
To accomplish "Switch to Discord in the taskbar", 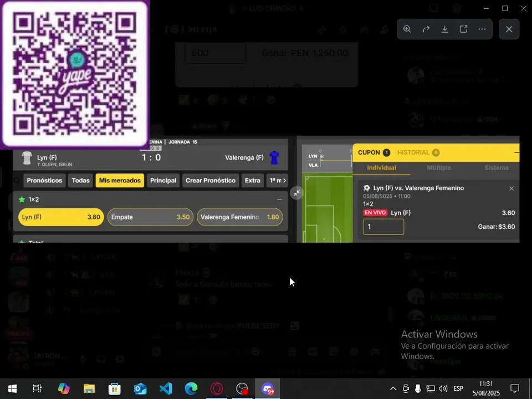I will point(268,388).
